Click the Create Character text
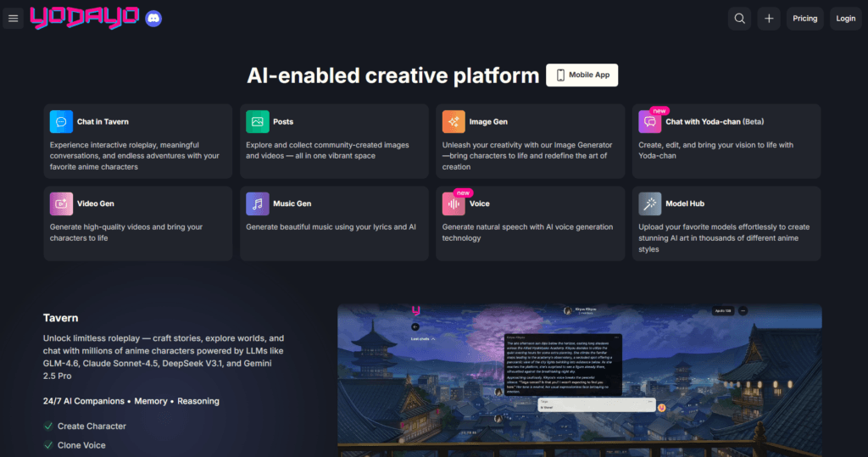868x457 pixels. 92,426
